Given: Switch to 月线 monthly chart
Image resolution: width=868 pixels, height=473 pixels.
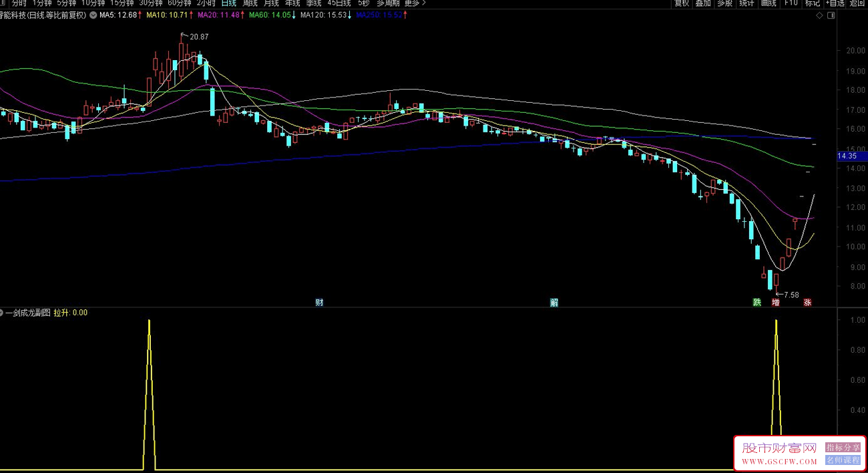Looking at the screenshot, I should [x=272, y=3].
